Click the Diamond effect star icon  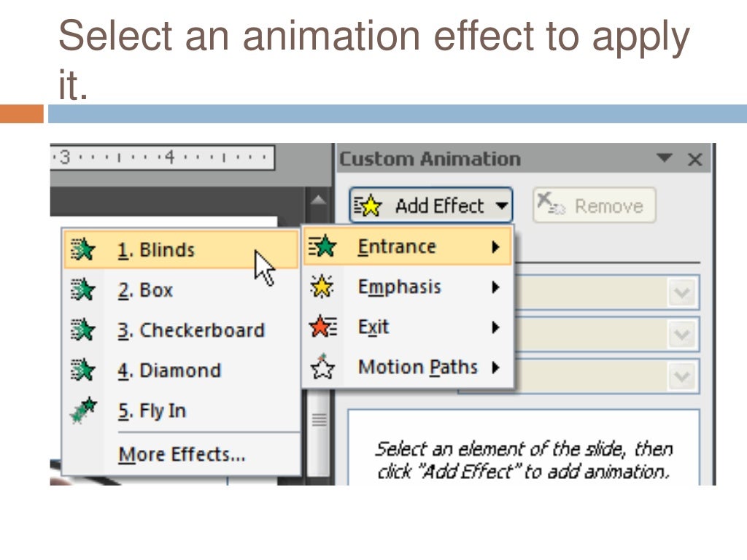82,370
